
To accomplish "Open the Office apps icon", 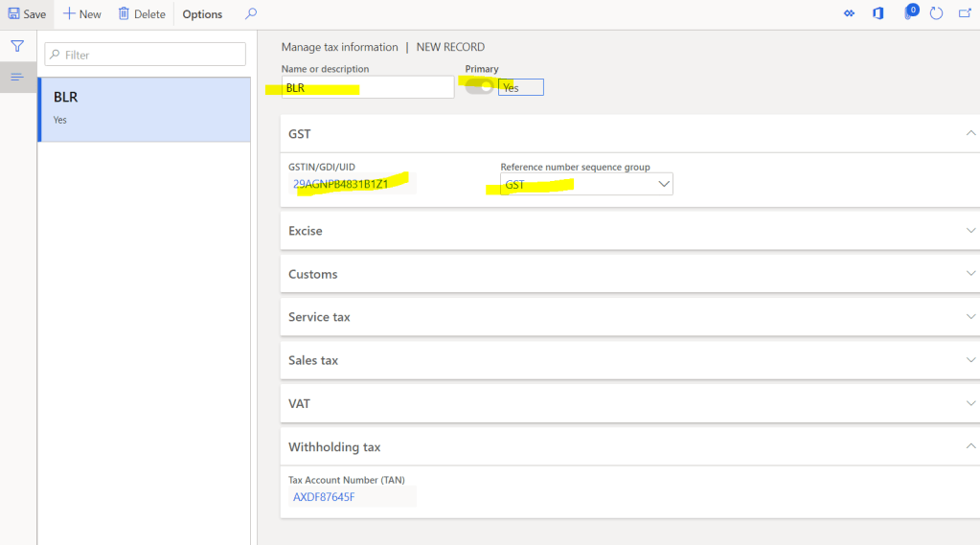I will click(877, 13).
